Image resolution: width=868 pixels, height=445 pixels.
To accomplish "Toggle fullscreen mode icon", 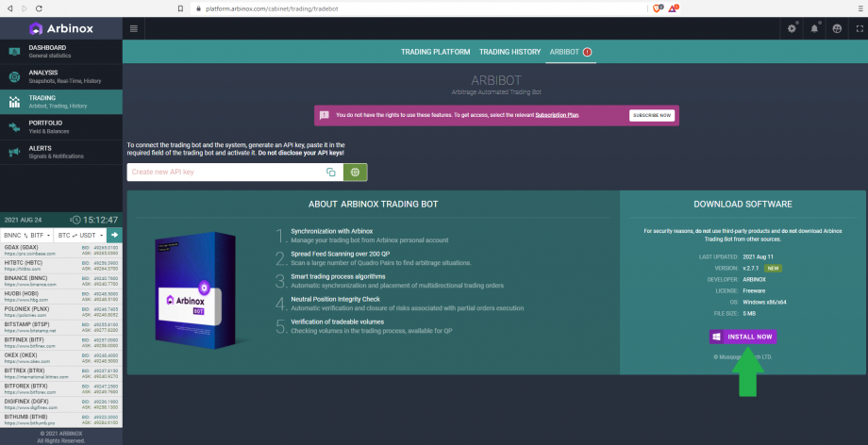I will click(x=860, y=28).
